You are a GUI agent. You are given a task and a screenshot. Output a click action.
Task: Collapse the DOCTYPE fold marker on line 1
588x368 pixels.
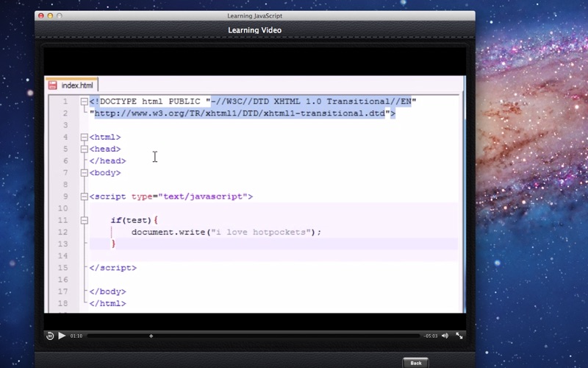click(x=85, y=102)
